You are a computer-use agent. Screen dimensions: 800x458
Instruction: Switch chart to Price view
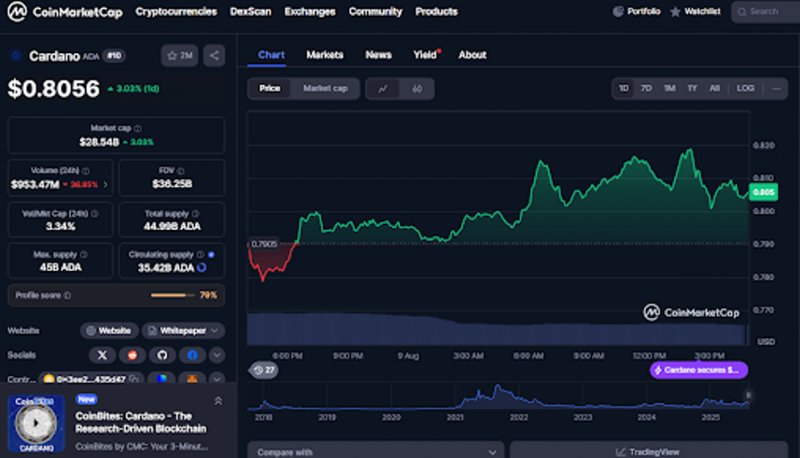tap(269, 89)
